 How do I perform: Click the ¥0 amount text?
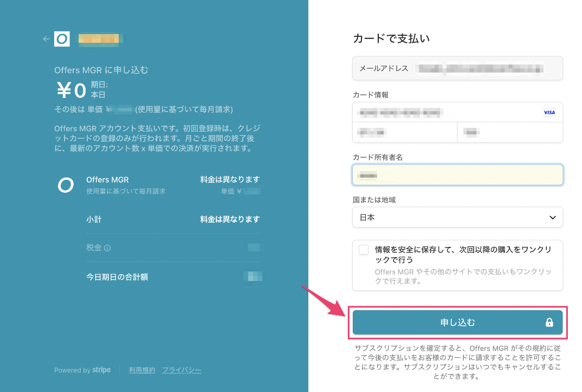tap(72, 90)
